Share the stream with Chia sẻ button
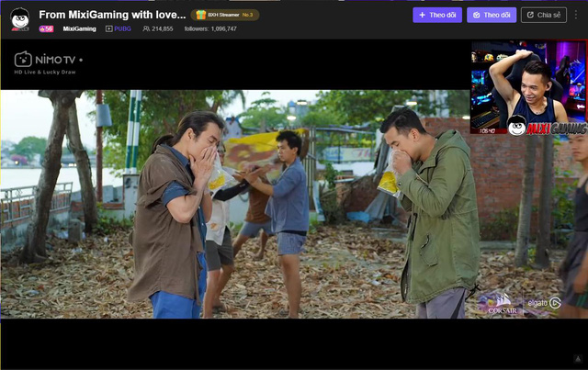 click(544, 15)
